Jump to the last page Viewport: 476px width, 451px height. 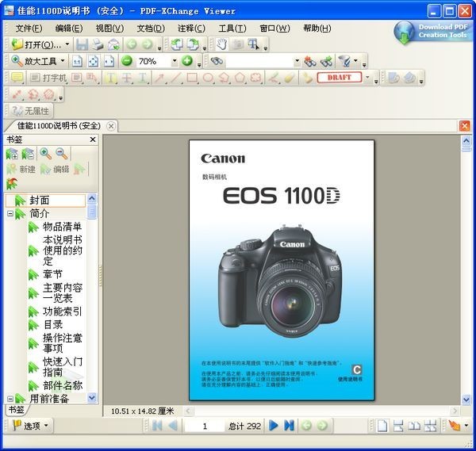click(289, 426)
